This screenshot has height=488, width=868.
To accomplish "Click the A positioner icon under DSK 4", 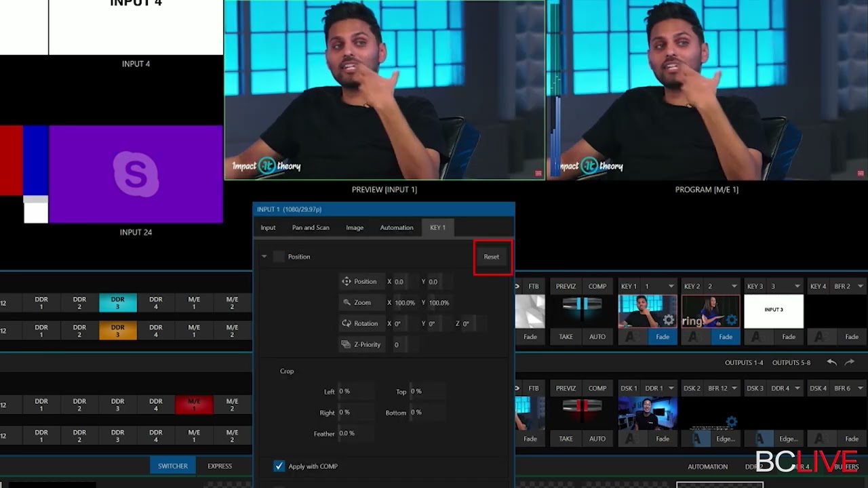I will (x=821, y=439).
